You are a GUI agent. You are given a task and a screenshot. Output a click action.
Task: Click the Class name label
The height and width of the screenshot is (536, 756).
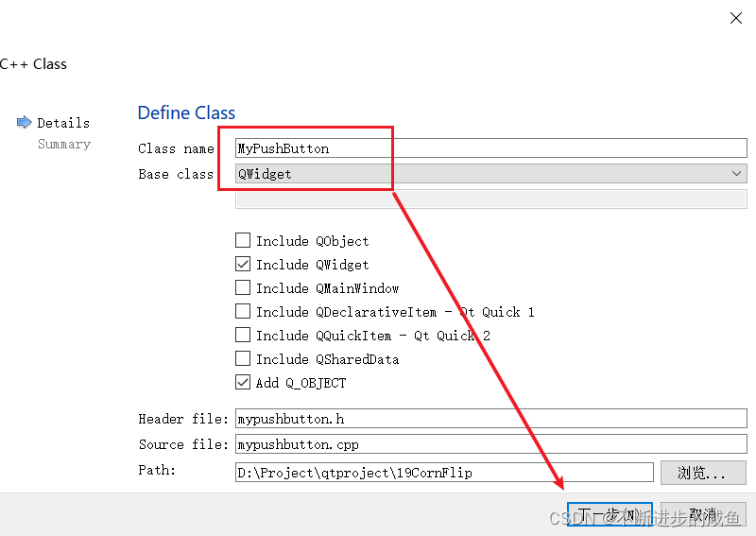[x=176, y=148]
